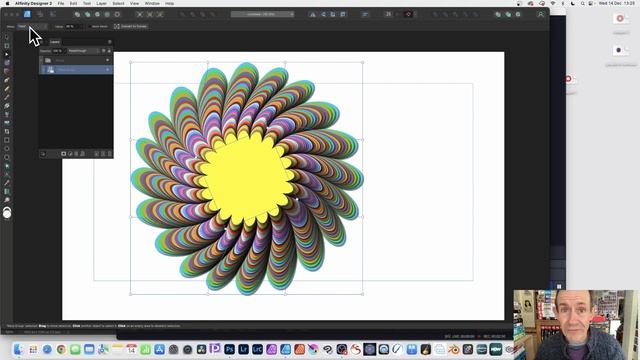The height and width of the screenshot is (360, 640).
Task: Select the Node tool white arrow
Action: [x=7, y=54]
